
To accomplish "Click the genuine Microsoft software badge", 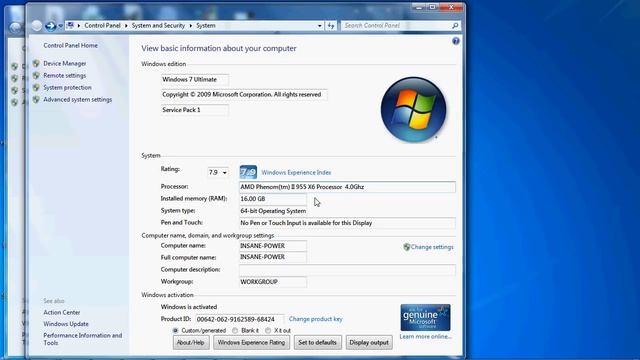I will [x=425, y=317].
